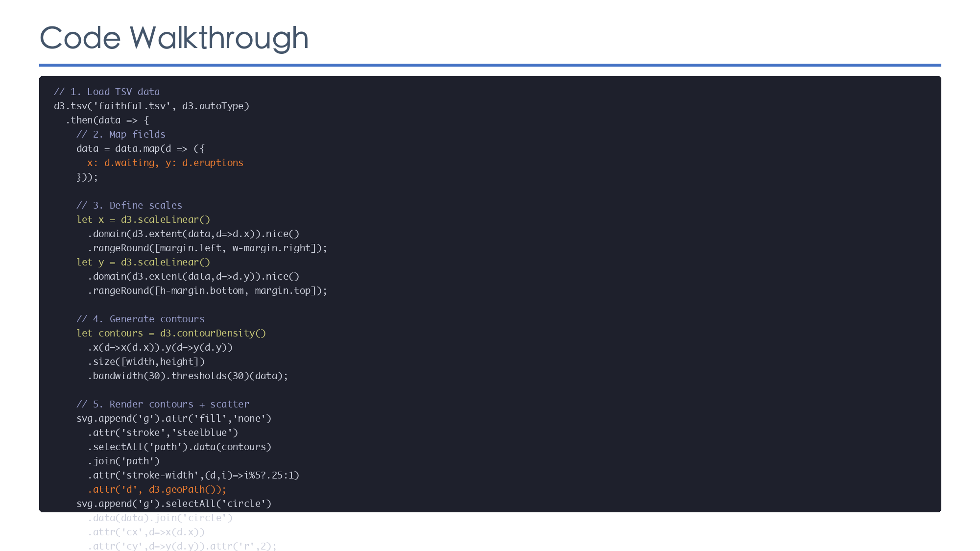Click '.rangeRound([h-margin.bottom, margin.top]);'
The width and height of the screenshot is (980, 551).
point(207,290)
